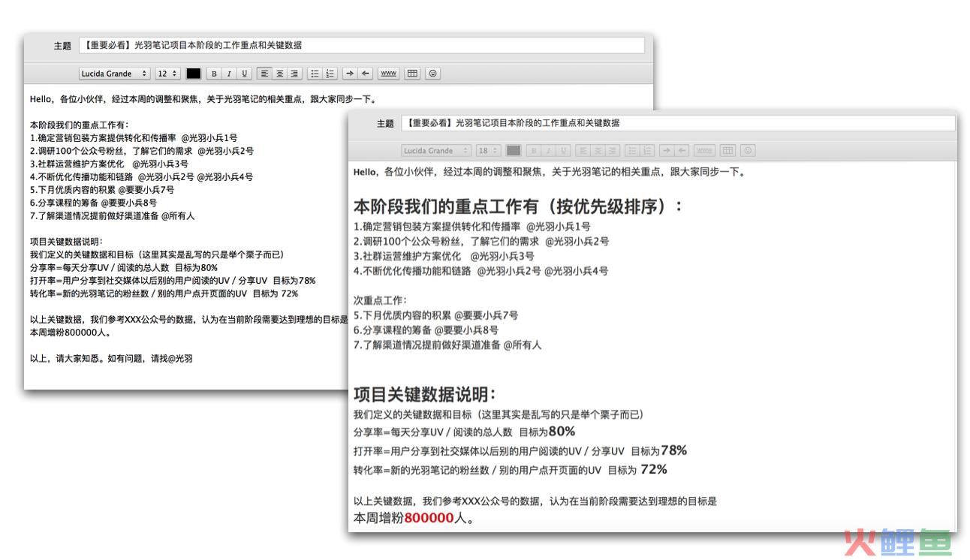
Task: Toggle Italic in the back email window toolbar
Action: 229,74
